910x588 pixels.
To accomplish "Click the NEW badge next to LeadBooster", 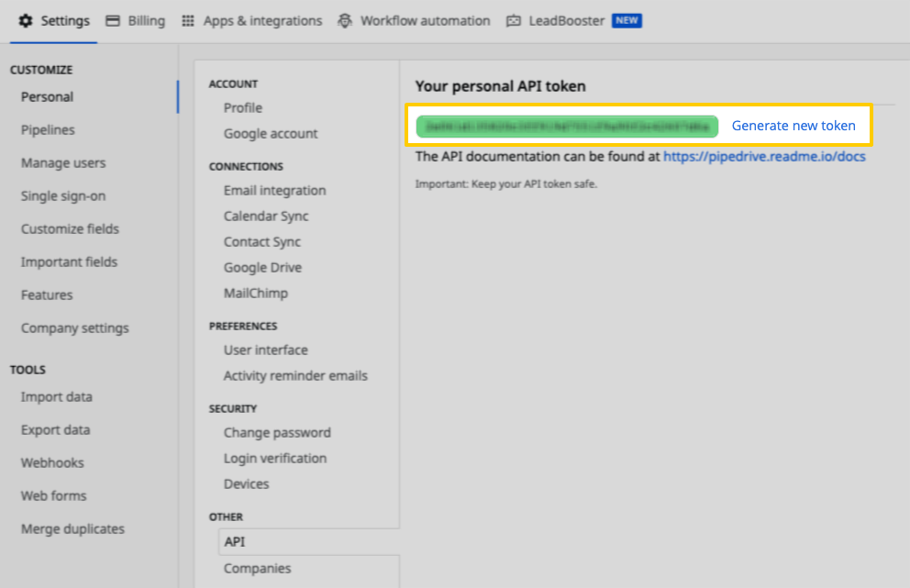I will point(627,19).
